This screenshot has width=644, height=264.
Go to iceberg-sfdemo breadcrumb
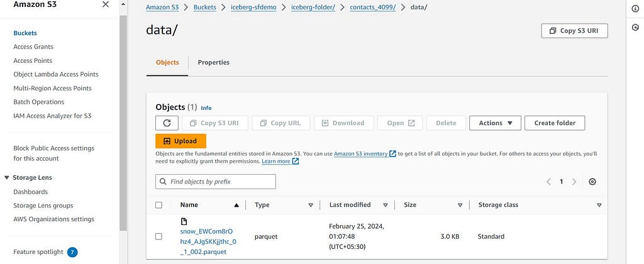pos(253,8)
